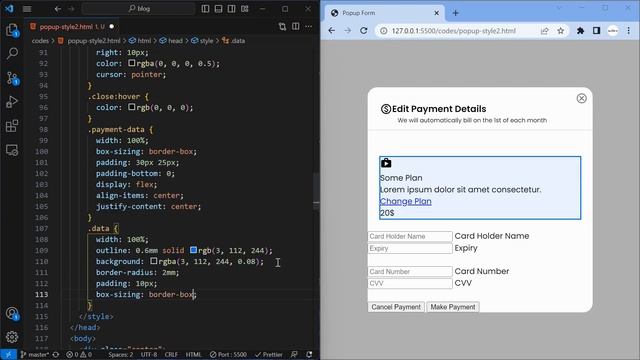Click the master branch in status bar

35,354
